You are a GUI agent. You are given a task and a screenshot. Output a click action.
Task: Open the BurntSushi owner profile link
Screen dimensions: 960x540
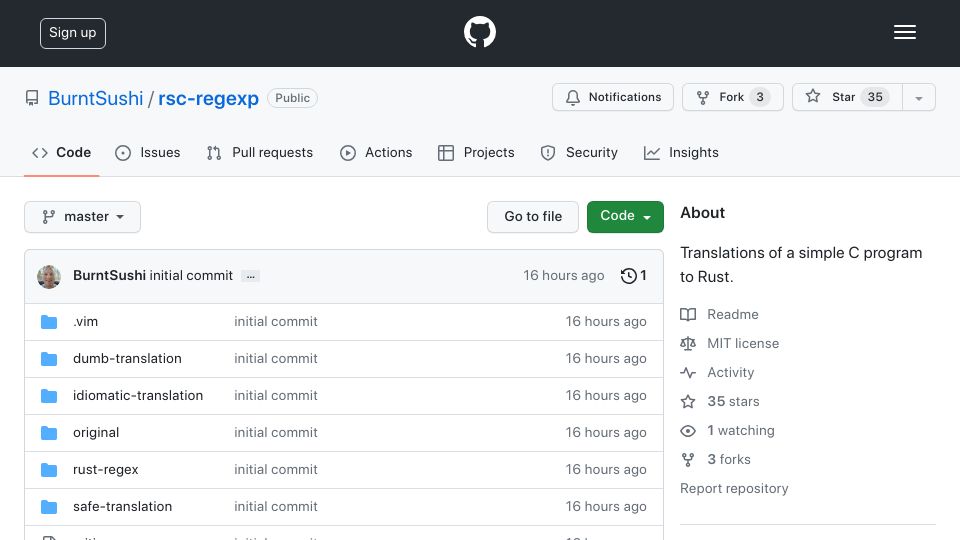(x=96, y=98)
